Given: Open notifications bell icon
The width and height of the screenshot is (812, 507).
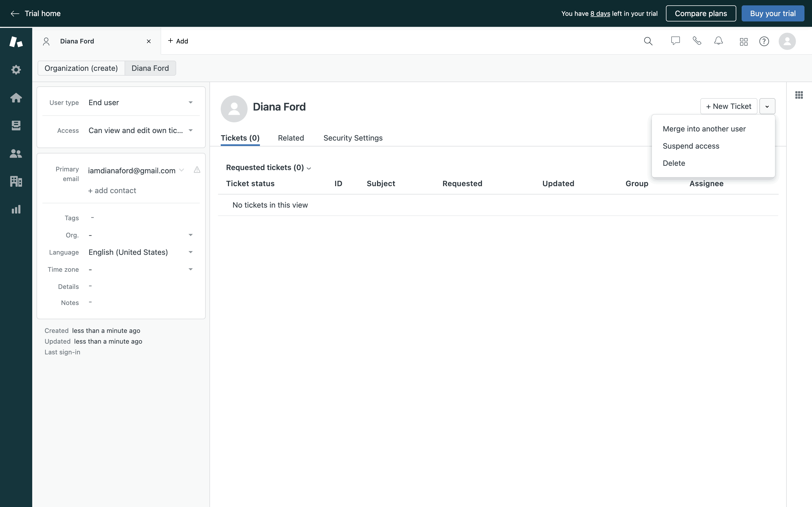Looking at the screenshot, I should (x=718, y=41).
